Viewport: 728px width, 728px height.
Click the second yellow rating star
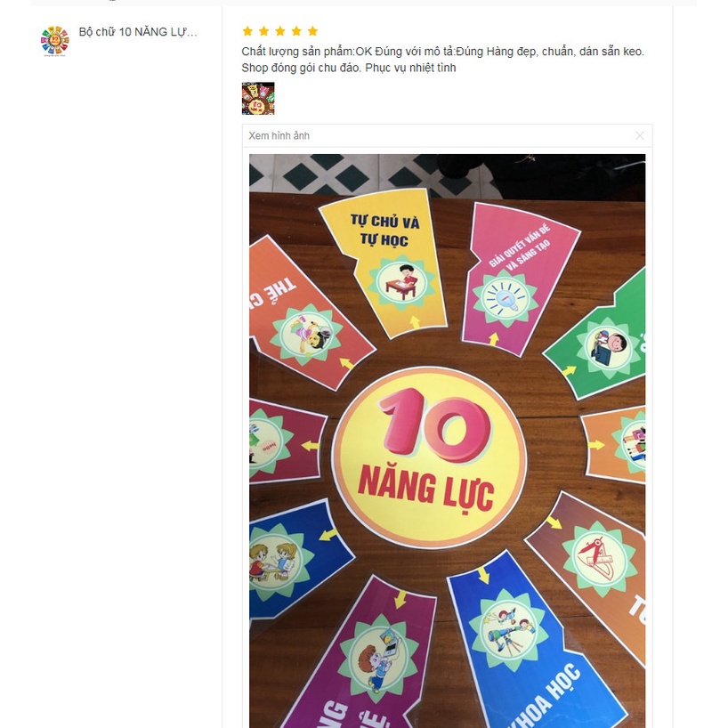[x=263, y=31]
